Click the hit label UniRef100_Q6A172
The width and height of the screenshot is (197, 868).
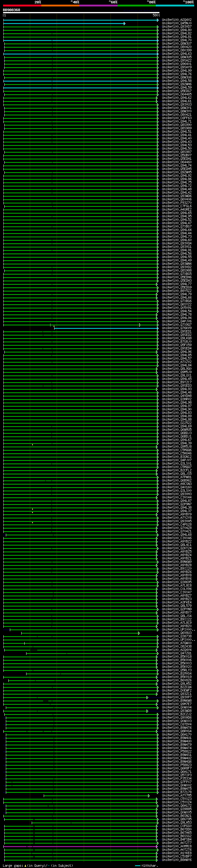pyautogui.click(x=177, y=806)
